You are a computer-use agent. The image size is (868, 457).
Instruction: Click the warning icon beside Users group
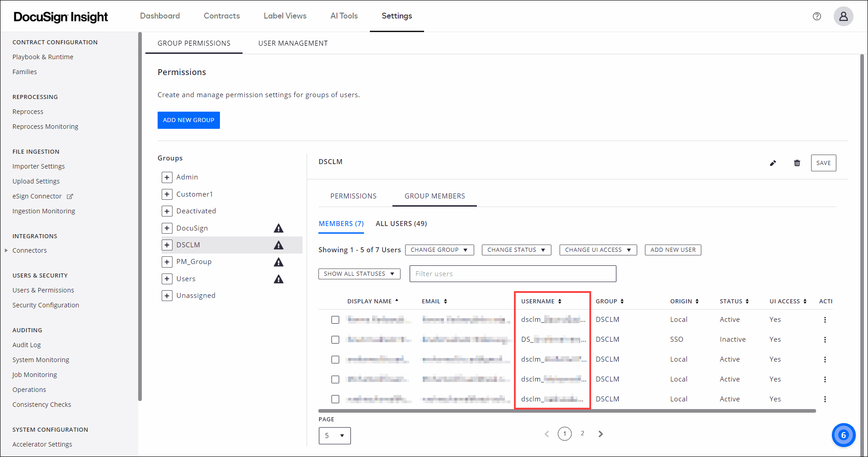pyautogui.click(x=279, y=279)
